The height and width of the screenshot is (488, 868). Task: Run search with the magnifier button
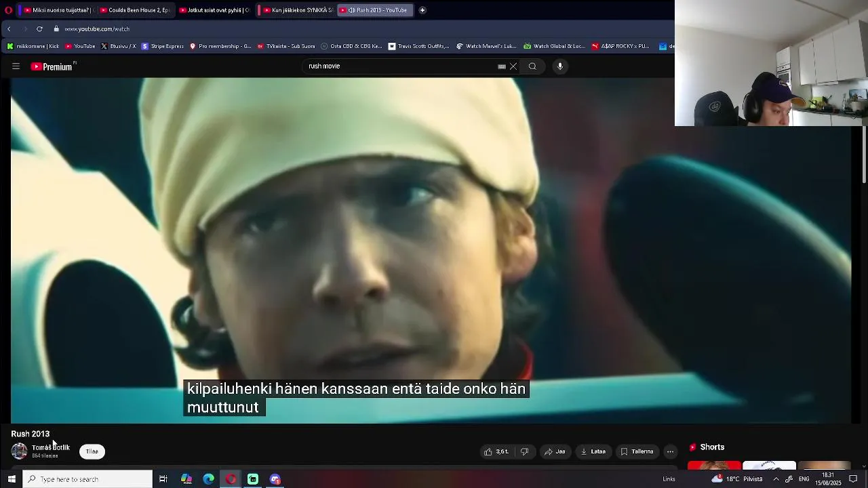click(532, 66)
